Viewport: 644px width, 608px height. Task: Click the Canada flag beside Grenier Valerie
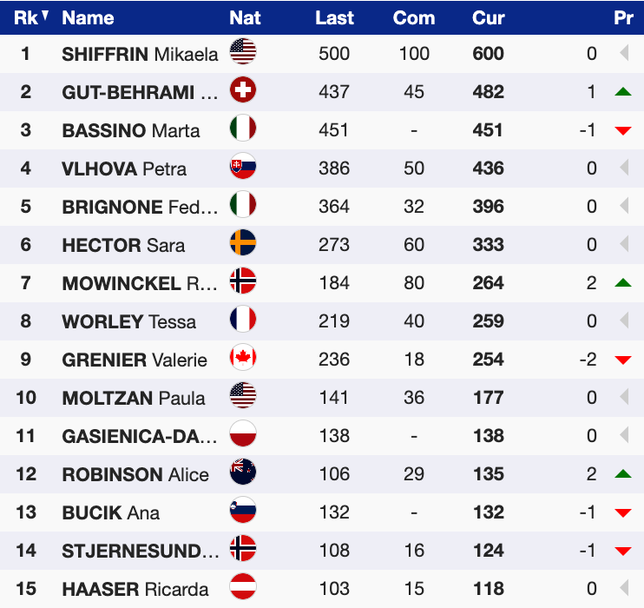coord(243,359)
